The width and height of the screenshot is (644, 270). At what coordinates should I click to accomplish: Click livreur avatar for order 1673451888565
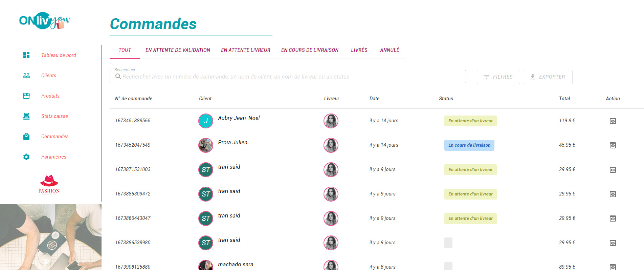click(331, 121)
